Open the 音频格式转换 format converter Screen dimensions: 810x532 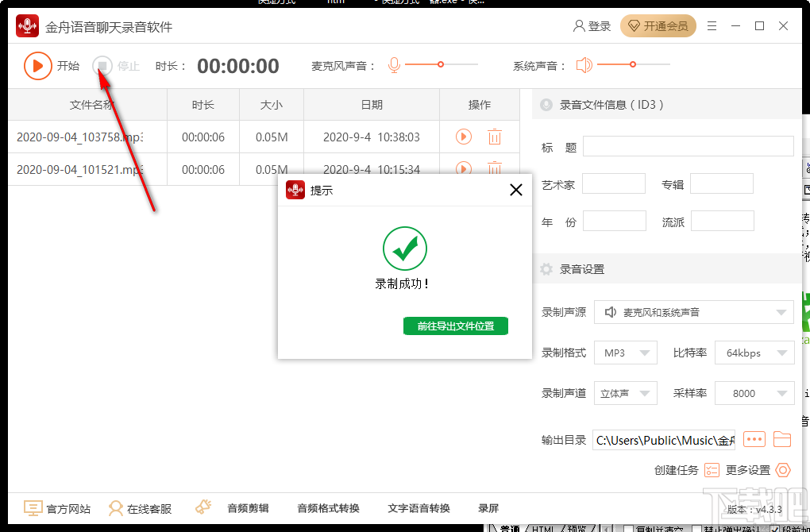[327, 508]
